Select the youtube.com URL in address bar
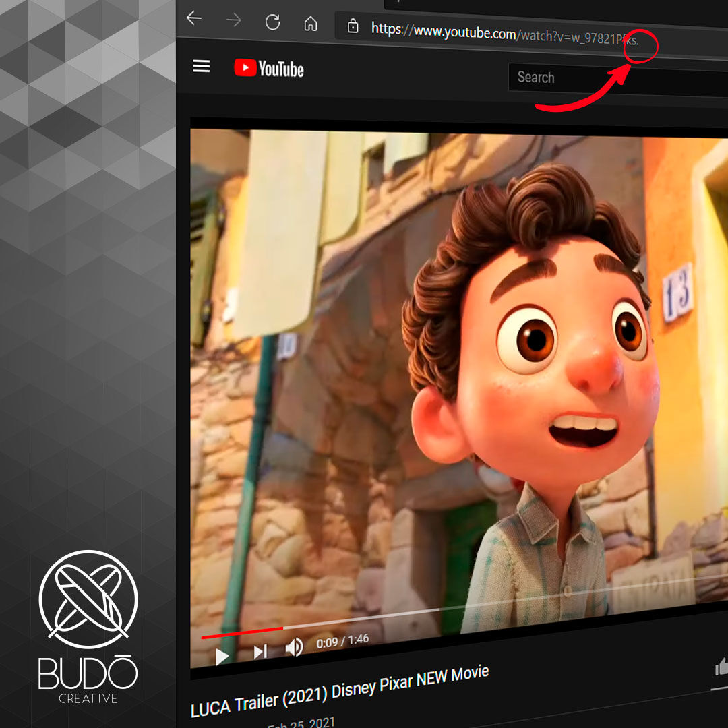 [x=505, y=34]
